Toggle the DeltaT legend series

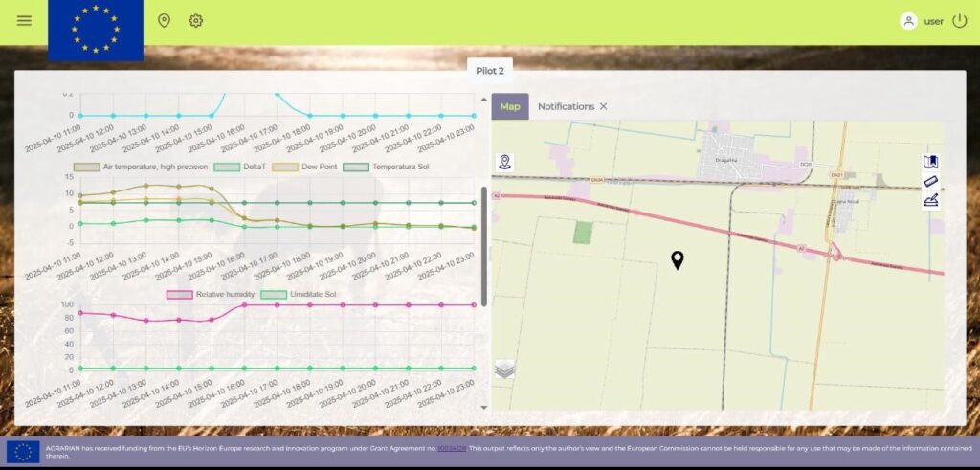(x=241, y=167)
